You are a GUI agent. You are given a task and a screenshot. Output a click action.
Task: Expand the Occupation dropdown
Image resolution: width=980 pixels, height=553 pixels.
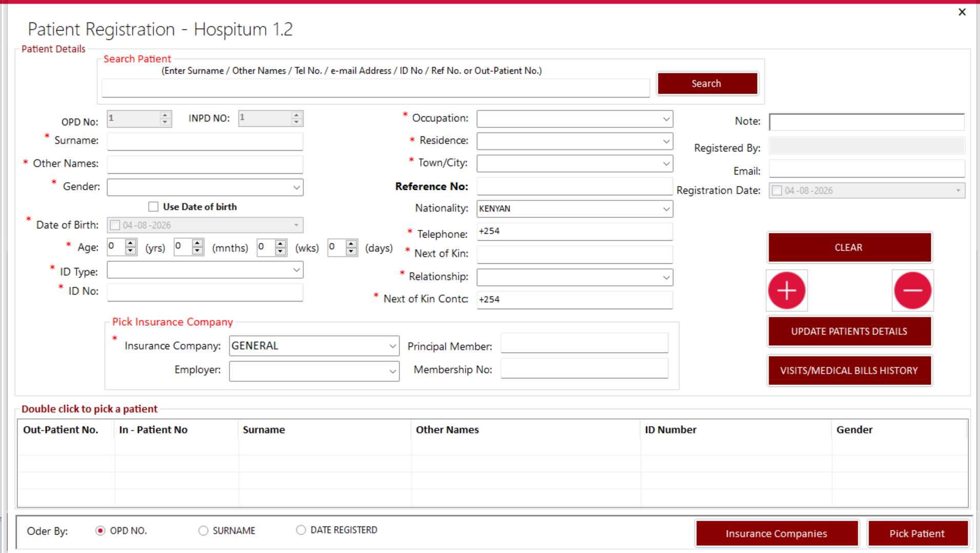coord(666,119)
